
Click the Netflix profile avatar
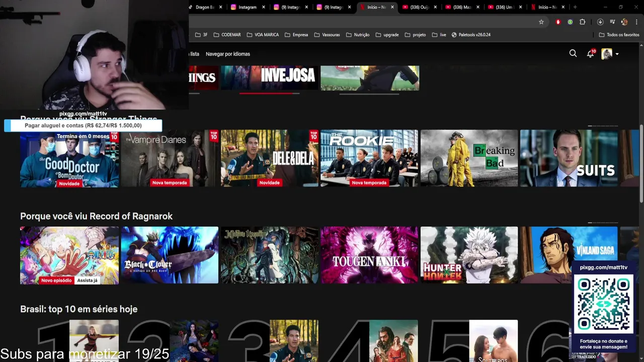607,54
